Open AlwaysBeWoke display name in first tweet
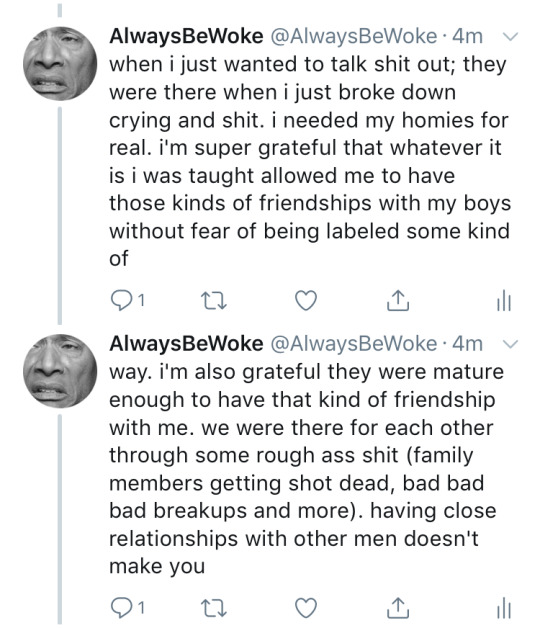The image size is (540, 628). [x=186, y=36]
